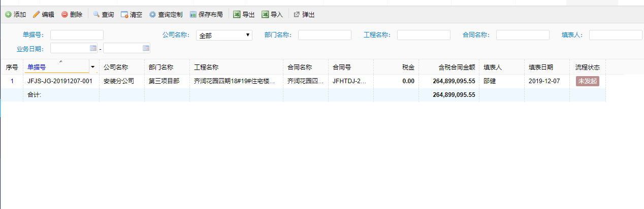Click 保存布局 (Save layout)
Screen dimensions: 644x209
pos(206,15)
